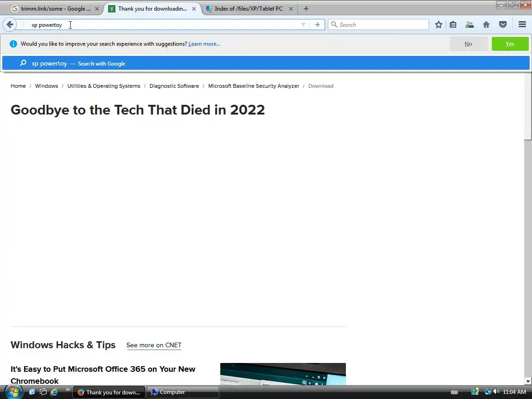Open the 2m downloads progress icon
Viewport: 532px width, 399px height.
coord(469,24)
